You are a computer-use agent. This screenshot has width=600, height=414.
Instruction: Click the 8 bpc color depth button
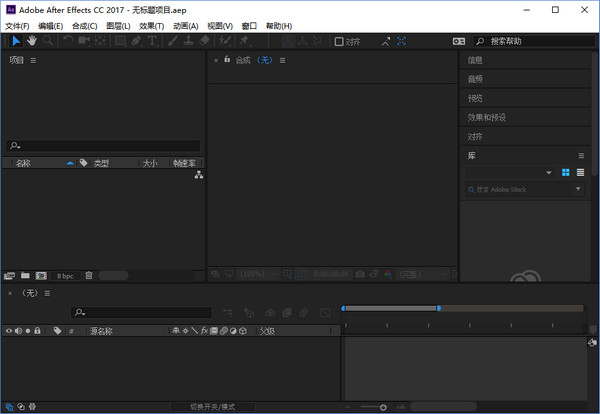click(65, 275)
